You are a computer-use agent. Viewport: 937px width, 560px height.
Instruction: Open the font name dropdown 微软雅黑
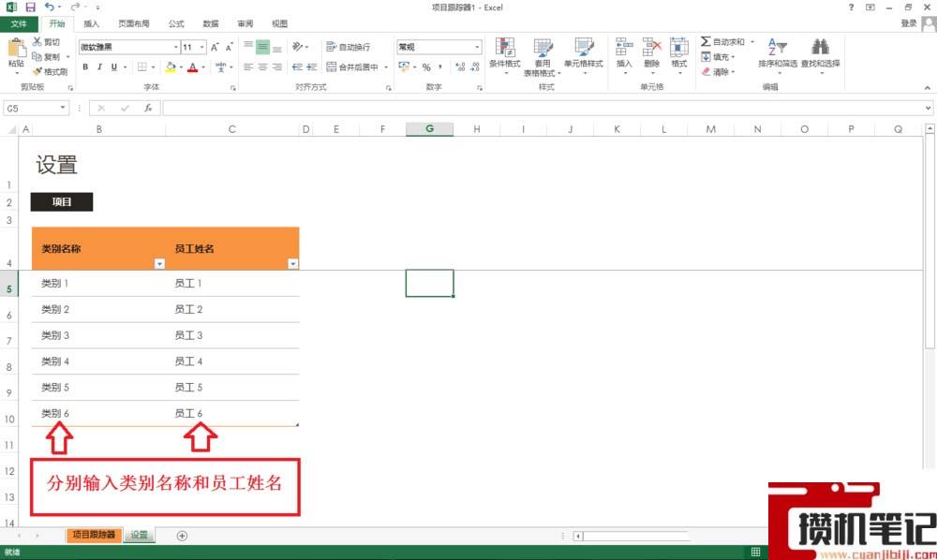point(177,47)
